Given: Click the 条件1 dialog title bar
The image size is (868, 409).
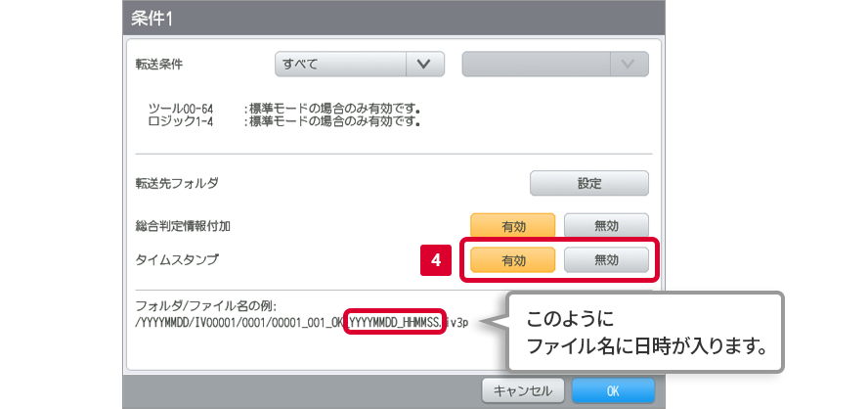Looking at the screenshot, I should [391, 18].
